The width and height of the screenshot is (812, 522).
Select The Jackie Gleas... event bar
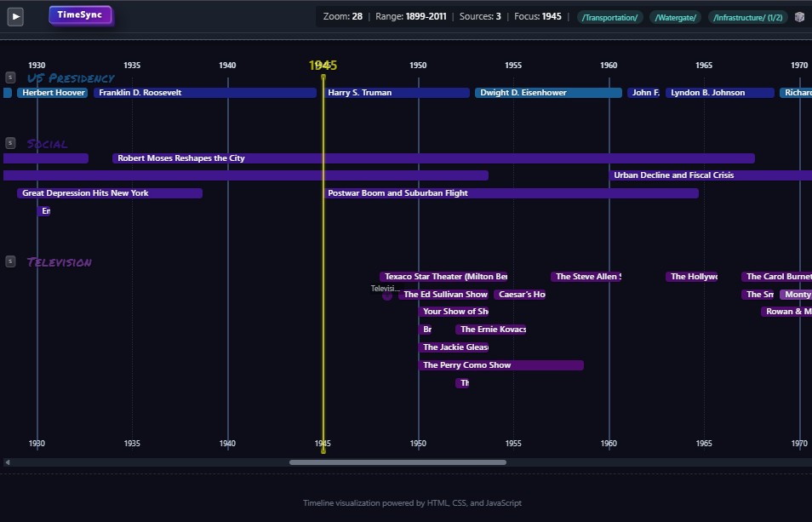tap(453, 347)
